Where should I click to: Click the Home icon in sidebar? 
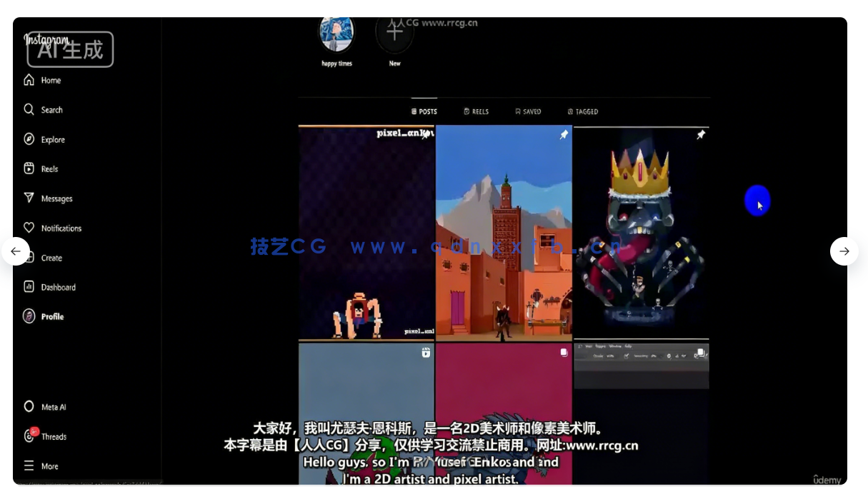pyautogui.click(x=29, y=80)
